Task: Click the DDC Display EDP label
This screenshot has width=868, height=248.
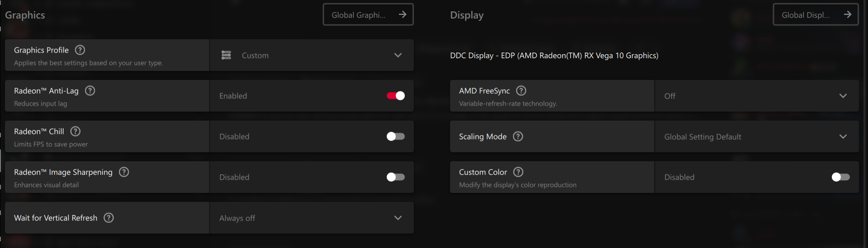Action: pos(554,56)
